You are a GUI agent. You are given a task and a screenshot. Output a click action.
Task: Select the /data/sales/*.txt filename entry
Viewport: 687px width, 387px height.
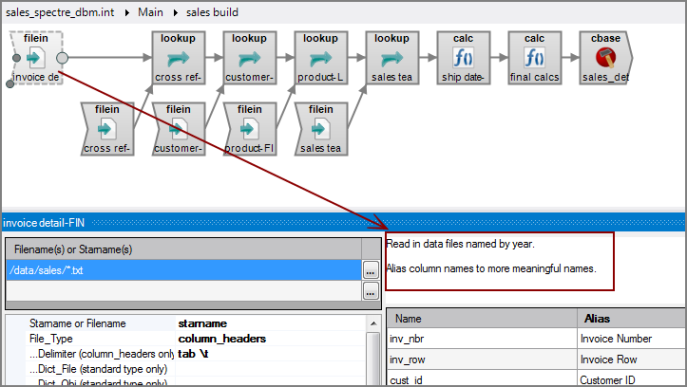point(184,270)
